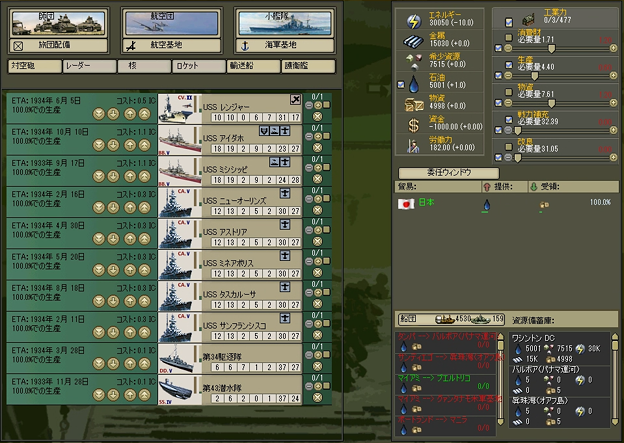
Task: Decrease USS ニューオーリンズ serial count minus icon
Action: 309,199
